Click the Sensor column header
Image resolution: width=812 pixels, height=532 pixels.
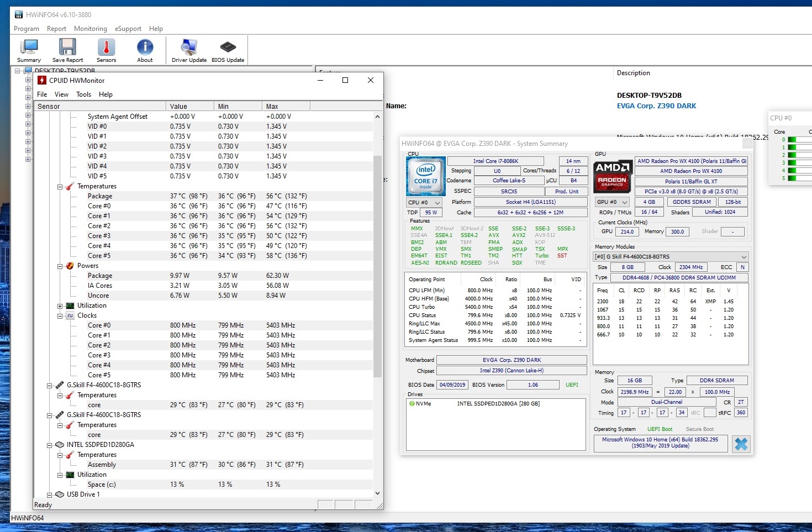point(100,106)
